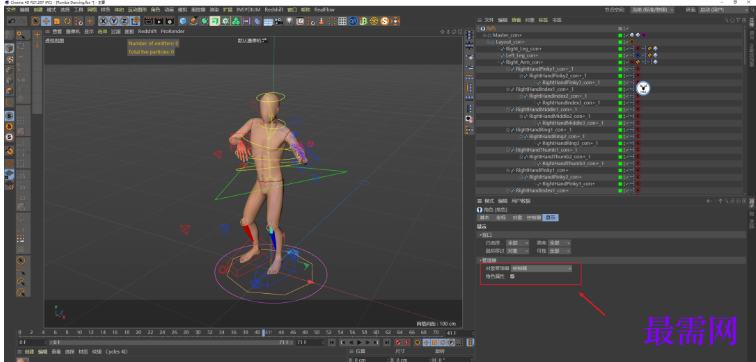The width and height of the screenshot is (756, 362).
Task: Click red constraint tag on RightHandMiddle2_con+_1
Action: (x=637, y=116)
